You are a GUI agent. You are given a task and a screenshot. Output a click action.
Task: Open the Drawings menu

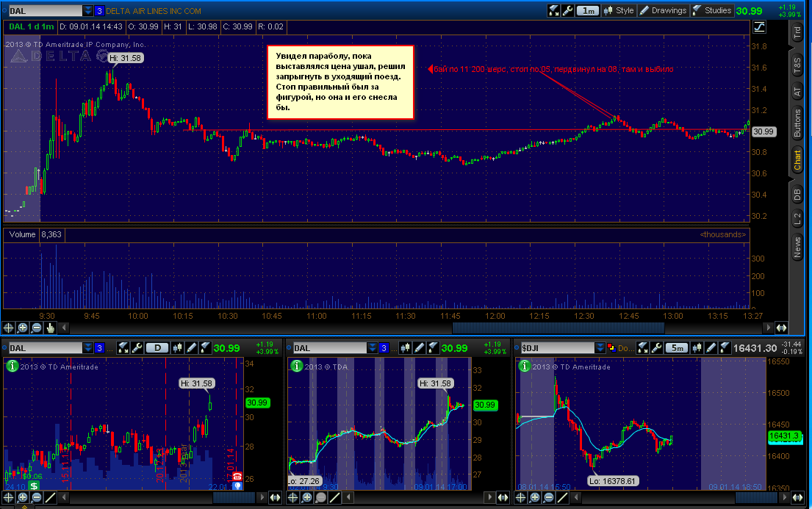tap(664, 10)
